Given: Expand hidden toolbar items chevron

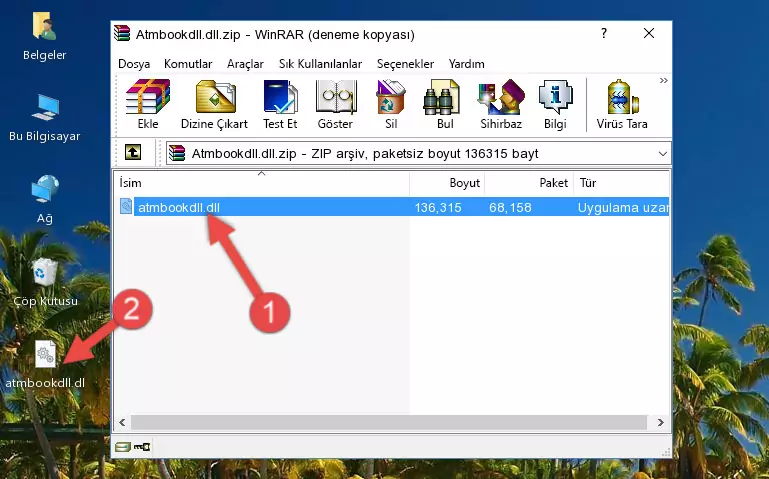Looking at the screenshot, I should [664, 81].
